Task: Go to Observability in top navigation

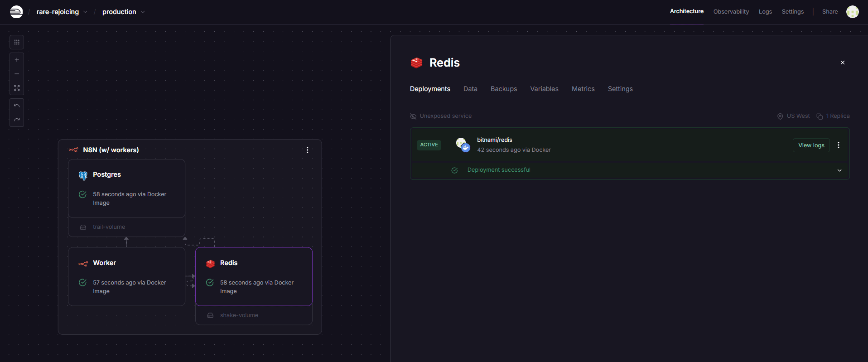Action: [x=731, y=12]
